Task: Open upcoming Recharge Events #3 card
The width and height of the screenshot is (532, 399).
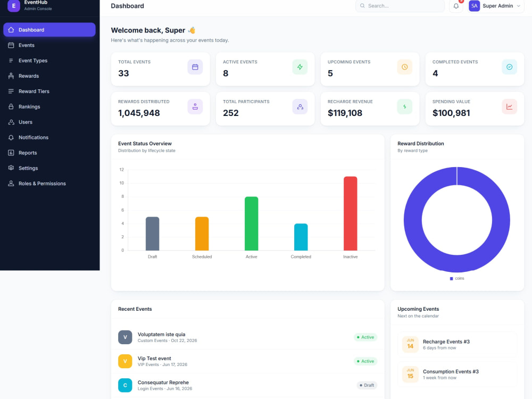Action: coord(457,345)
